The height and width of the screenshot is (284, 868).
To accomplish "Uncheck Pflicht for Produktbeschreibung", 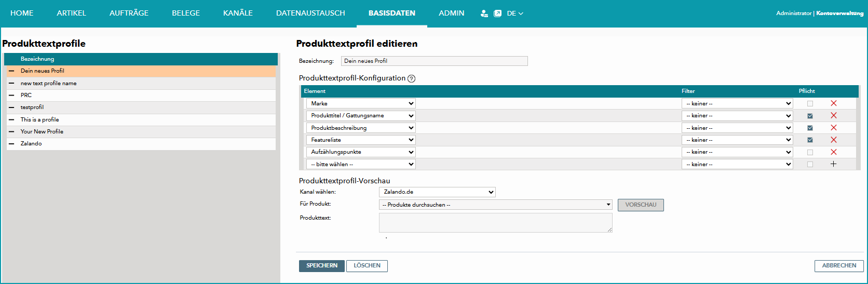I will tap(810, 128).
